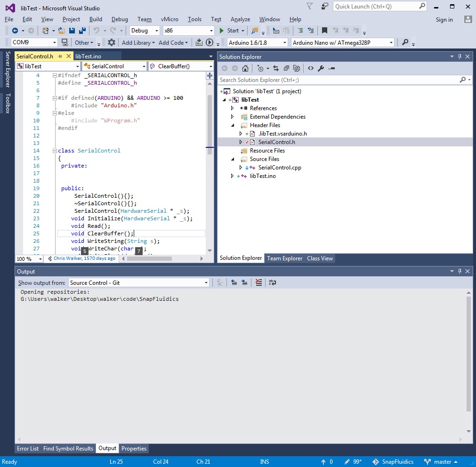Click the Add Library button
The height and width of the screenshot is (467, 476).
coord(138,43)
